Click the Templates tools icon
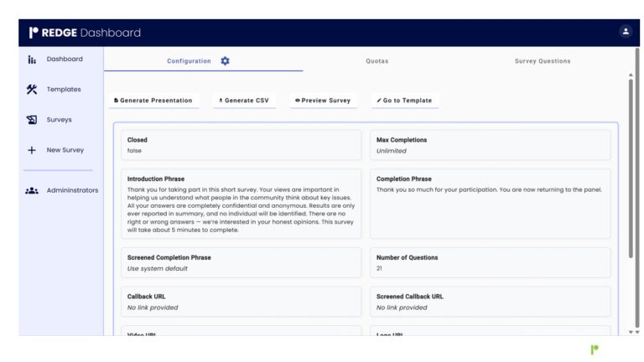644x362 pixels. pyautogui.click(x=32, y=90)
